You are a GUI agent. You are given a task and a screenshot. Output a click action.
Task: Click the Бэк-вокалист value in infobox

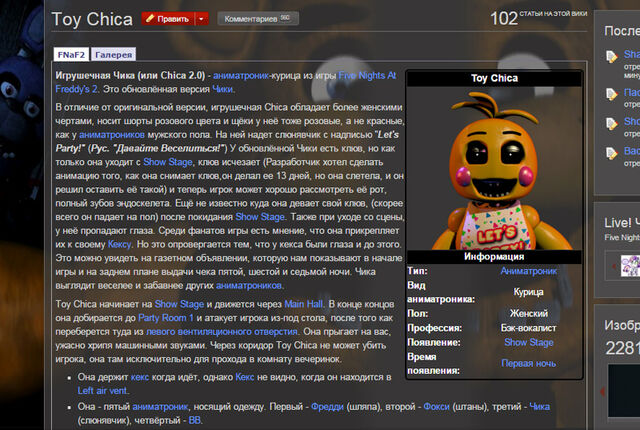[529, 328]
